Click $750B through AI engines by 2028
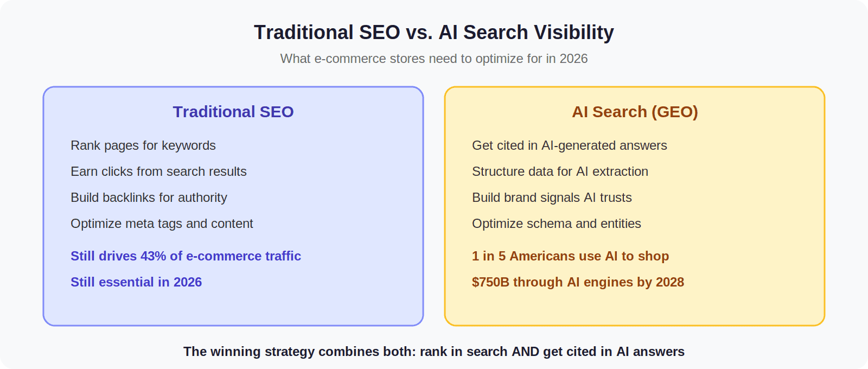 [x=578, y=282]
